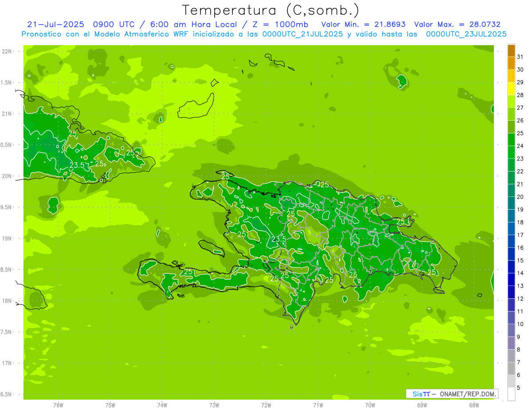The image size is (532, 411).
Task: Click the "Sis" logo text near ONAMET
Action: [418, 394]
